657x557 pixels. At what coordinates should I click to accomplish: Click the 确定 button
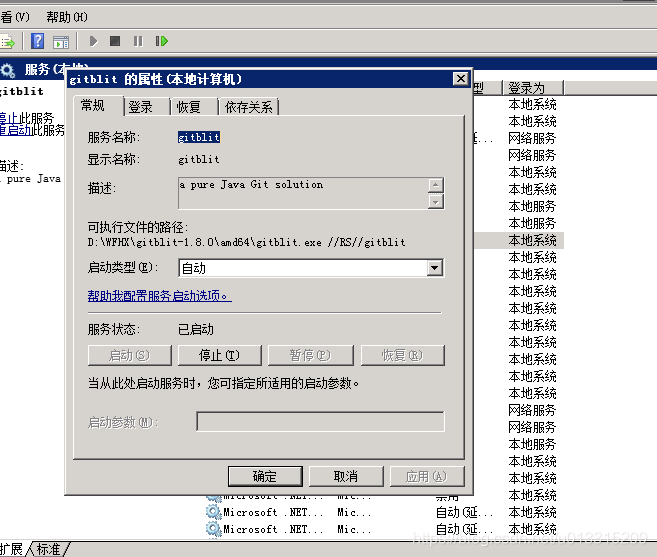[x=265, y=476]
